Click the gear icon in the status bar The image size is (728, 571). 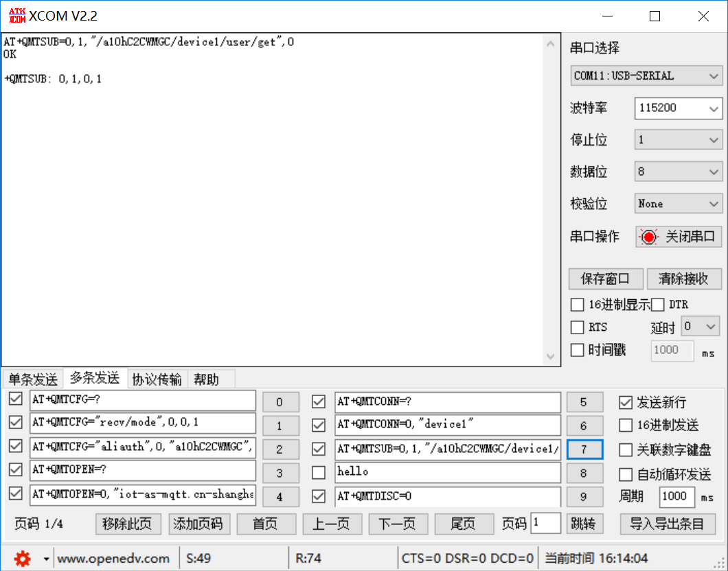21,559
